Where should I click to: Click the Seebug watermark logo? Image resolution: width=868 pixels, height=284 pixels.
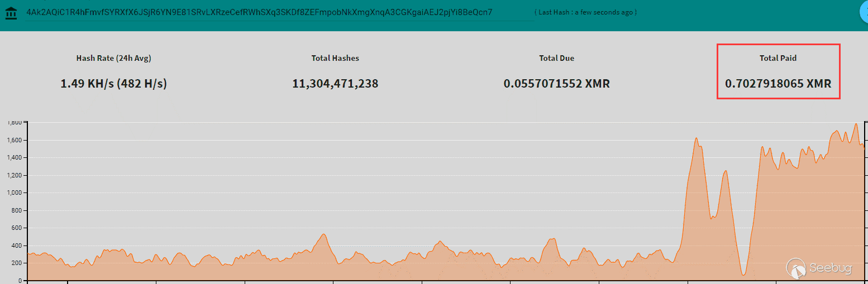tap(819, 268)
